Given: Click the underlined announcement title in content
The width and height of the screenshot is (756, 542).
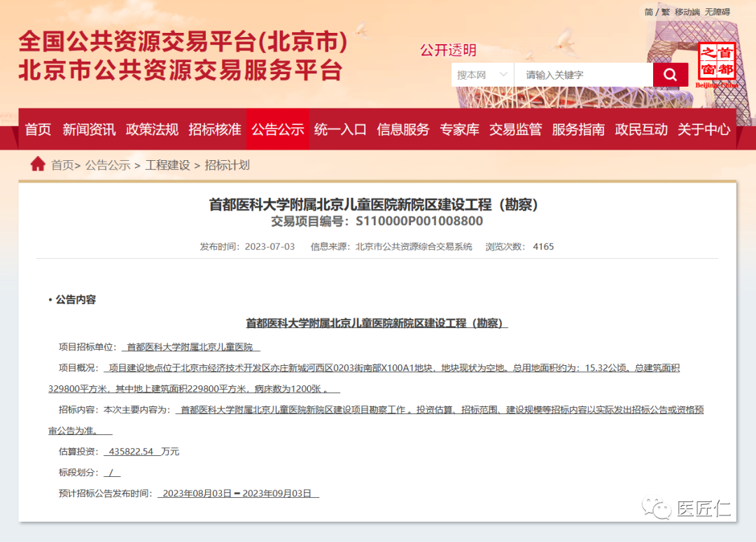Looking at the screenshot, I should pos(377,323).
